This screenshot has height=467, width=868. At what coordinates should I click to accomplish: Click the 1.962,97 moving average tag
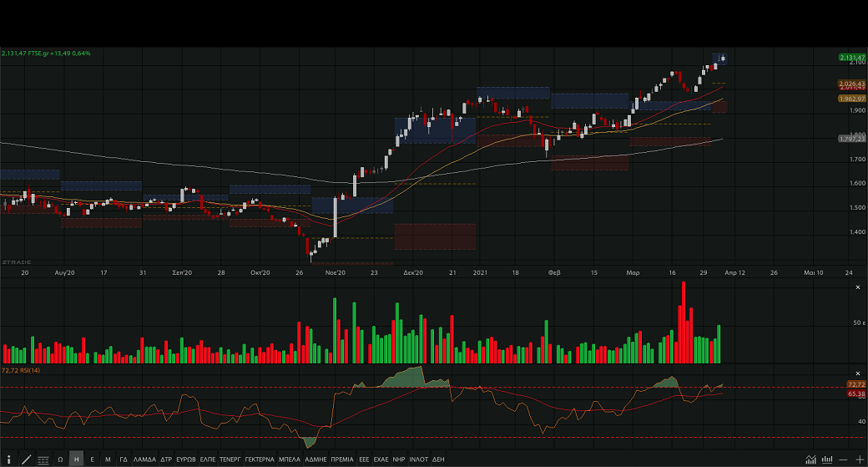click(852, 99)
